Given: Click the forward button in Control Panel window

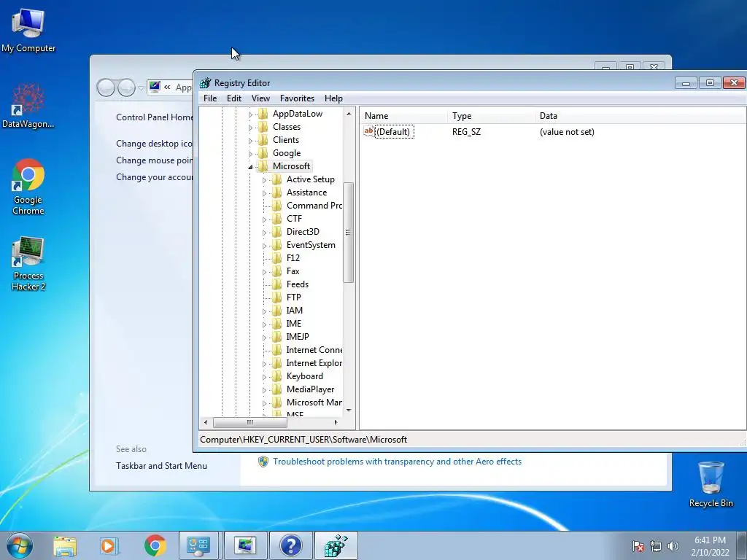Looking at the screenshot, I should tap(126, 87).
